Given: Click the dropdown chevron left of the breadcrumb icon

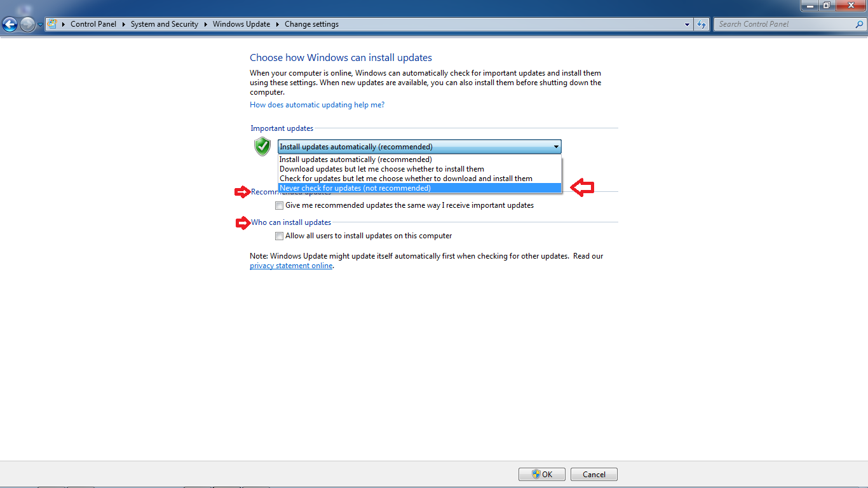Looking at the screenshot, I should [x=41, y=25].
